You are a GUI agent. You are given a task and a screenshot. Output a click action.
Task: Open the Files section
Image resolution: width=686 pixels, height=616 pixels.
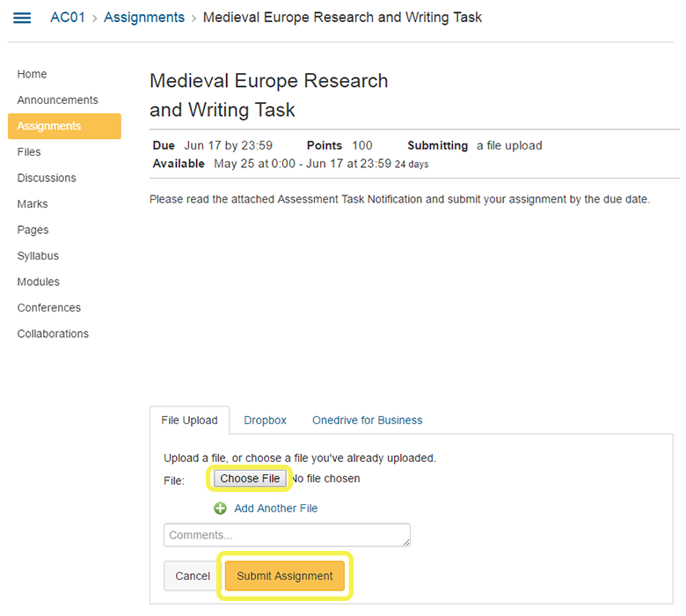(29, 152)
